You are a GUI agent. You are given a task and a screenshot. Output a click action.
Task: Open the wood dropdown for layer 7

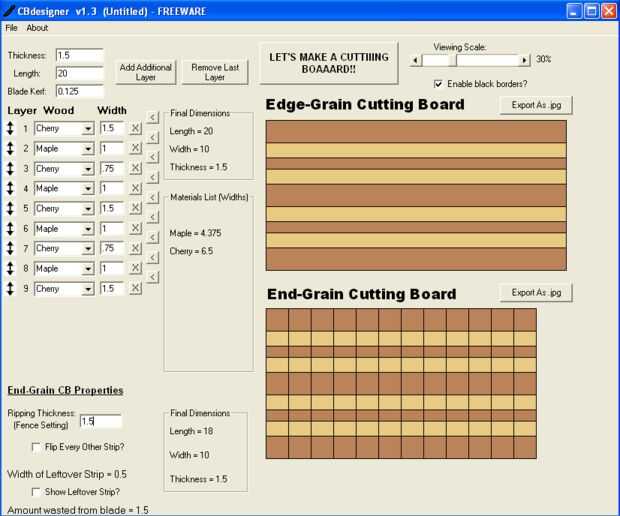tap(88, 249)
